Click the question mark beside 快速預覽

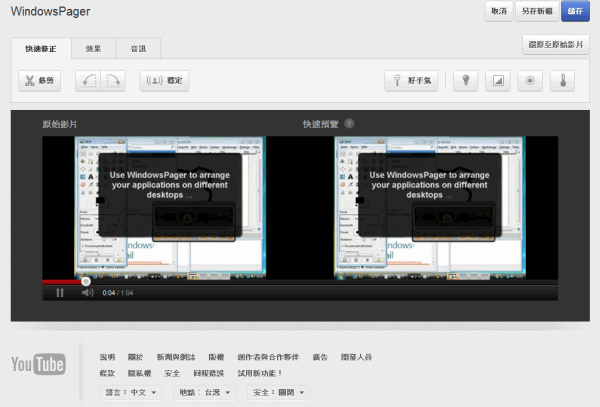pyautogui.click(x=349, y=124)
